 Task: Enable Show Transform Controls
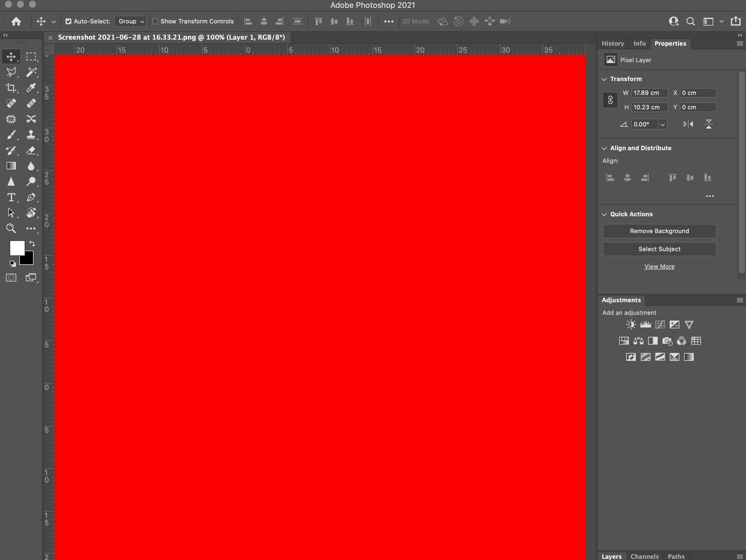(x=156, y=21)
